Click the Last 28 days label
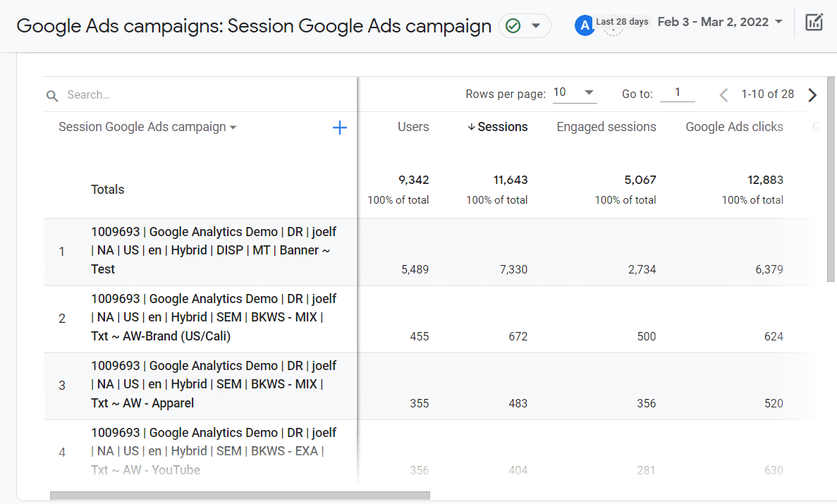Image resolution: width=837 pixels, height=504 pixels. (x=622, y=22)
